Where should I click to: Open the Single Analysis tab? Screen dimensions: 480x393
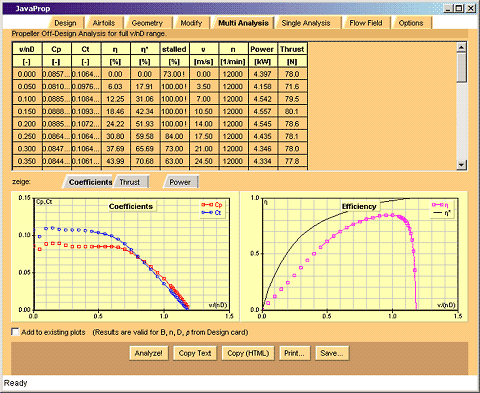click(x=306, y=23)
